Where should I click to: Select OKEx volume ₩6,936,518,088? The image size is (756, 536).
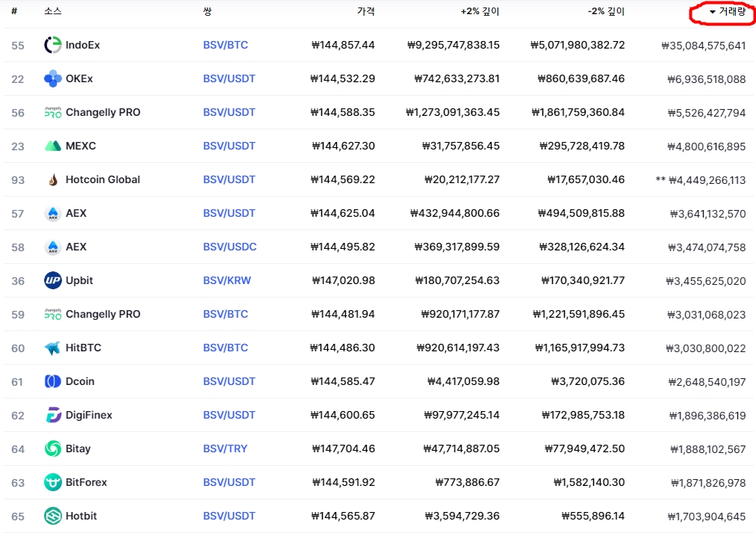(x=707, y=79)
